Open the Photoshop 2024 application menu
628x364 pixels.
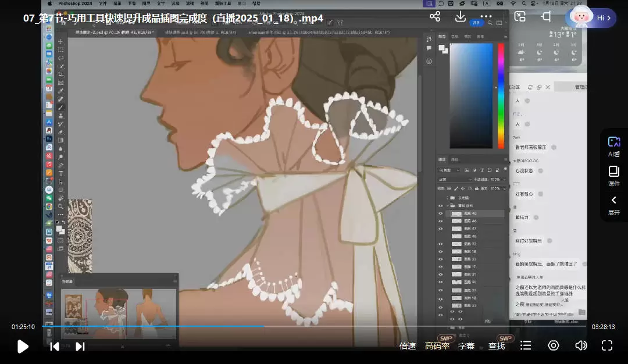pos(75,3)
